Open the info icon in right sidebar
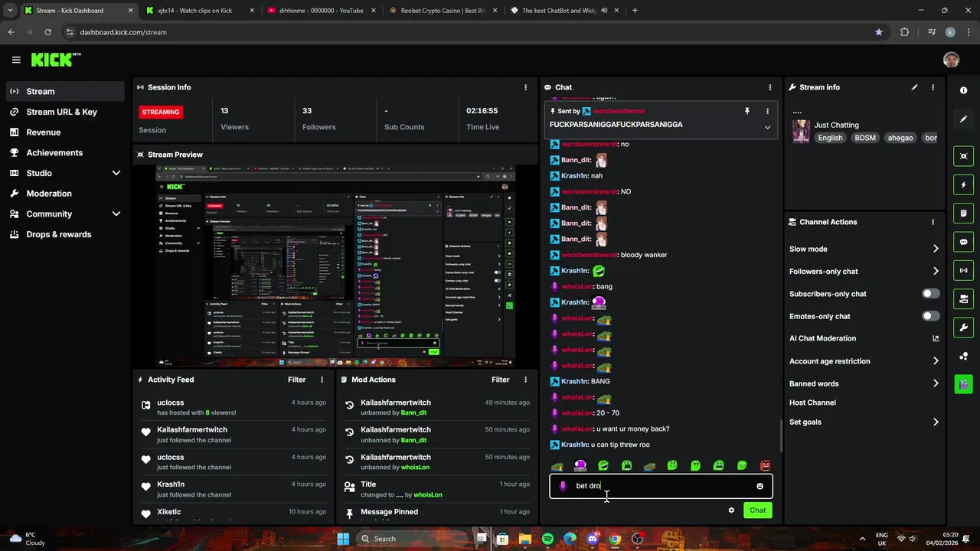This screenshot has width=980, height=551. (963, 90)
